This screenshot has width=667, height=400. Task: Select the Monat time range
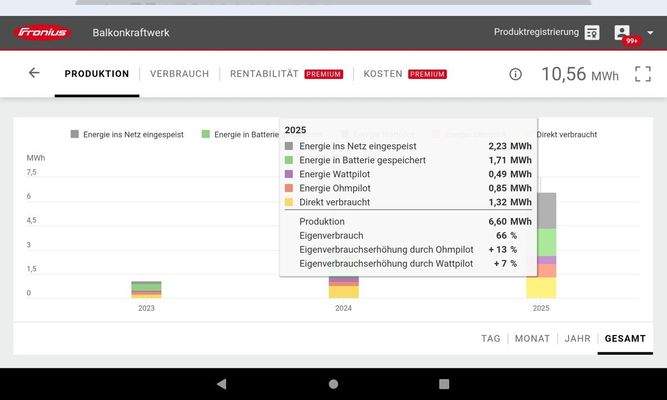(x=532, y=339)
